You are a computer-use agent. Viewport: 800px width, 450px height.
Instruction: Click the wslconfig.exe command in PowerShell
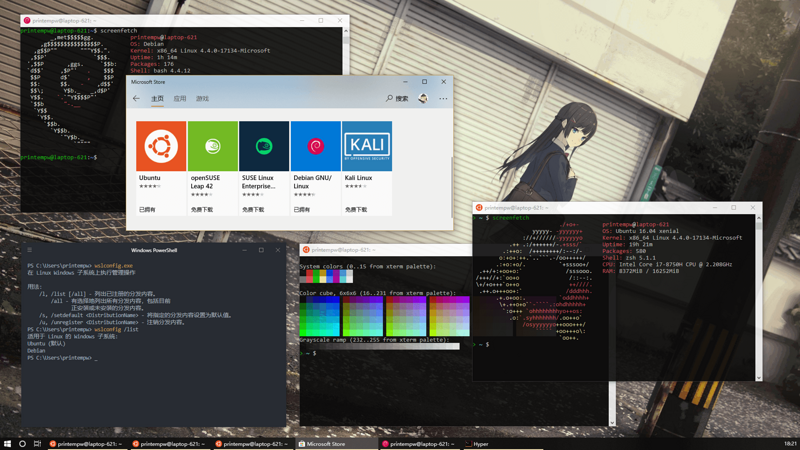tap(113, 266)
